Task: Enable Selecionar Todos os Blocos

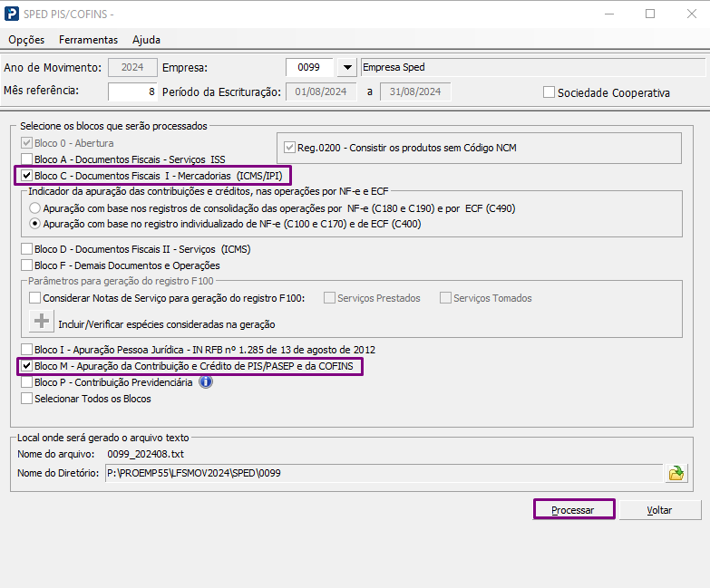Action: point(26,399)
